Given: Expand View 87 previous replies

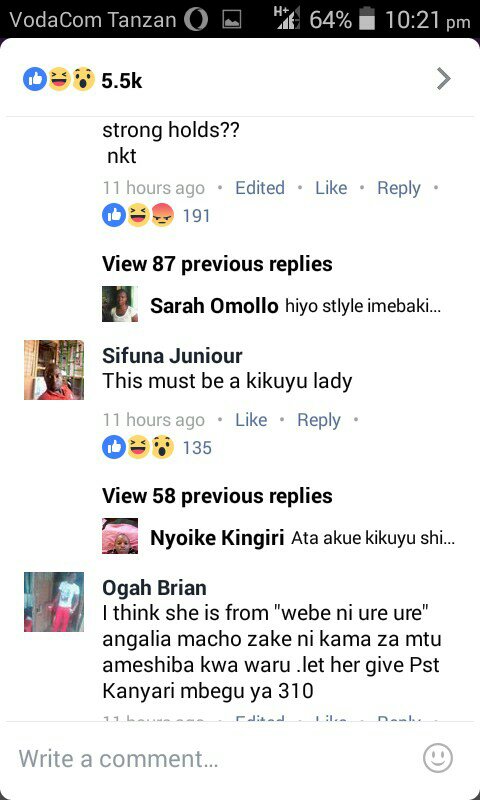Looking at the screenshot, I should pos(217,264).
